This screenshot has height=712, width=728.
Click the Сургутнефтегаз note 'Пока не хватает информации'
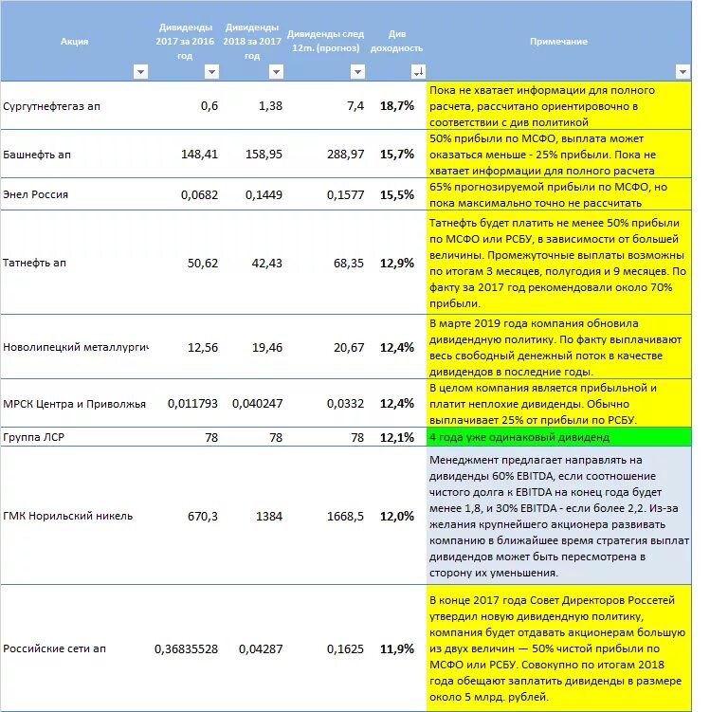[559, 106]
